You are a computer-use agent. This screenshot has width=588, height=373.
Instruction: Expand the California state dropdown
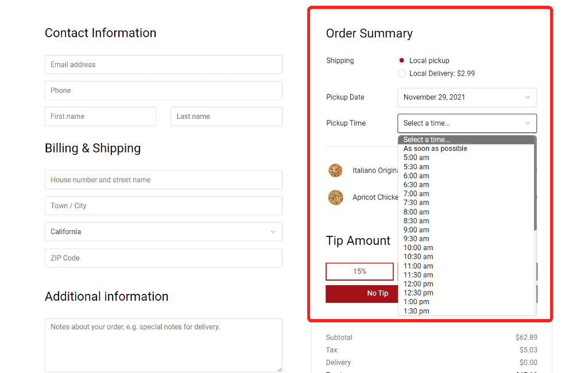coord(163,232)
